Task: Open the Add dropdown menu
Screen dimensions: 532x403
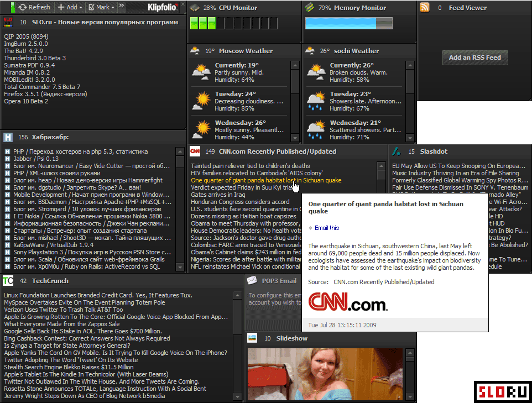Action: (x=70, y=7)
